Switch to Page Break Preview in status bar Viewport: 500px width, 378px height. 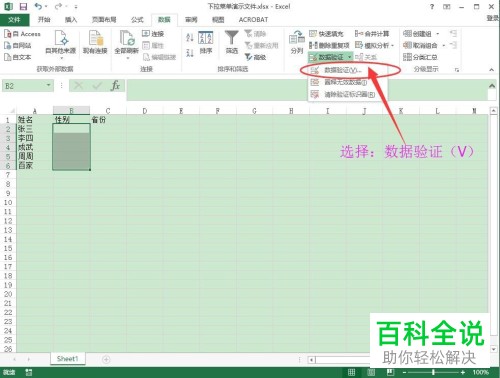(x=390, y=372)
